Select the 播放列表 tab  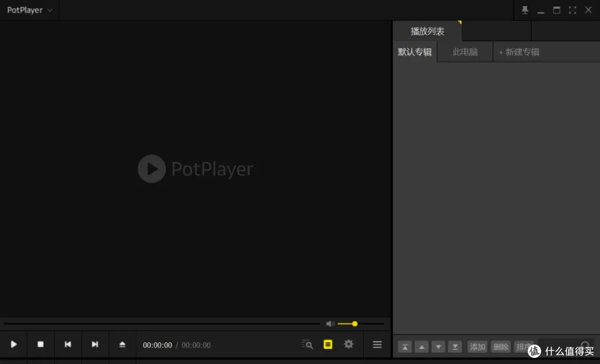click(x=427, y=32)
